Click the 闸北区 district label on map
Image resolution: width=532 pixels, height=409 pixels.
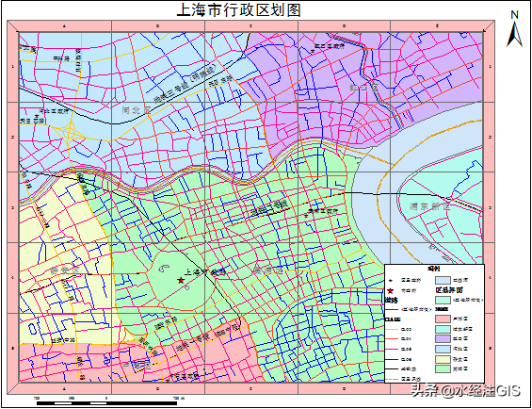(x=136, y=111)
